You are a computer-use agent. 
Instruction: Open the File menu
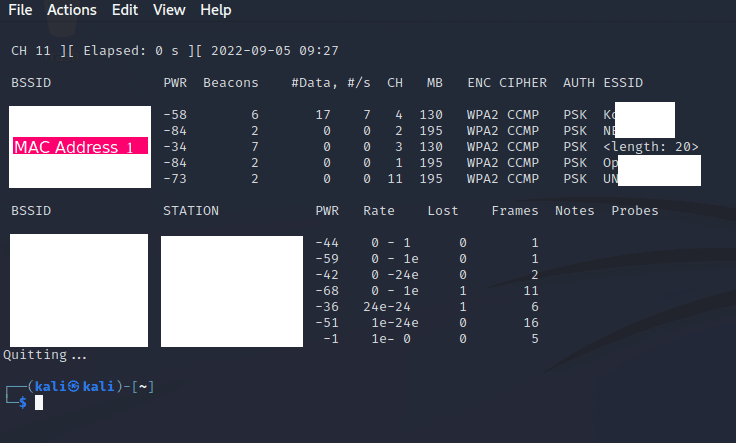click(x=20, y=10)
